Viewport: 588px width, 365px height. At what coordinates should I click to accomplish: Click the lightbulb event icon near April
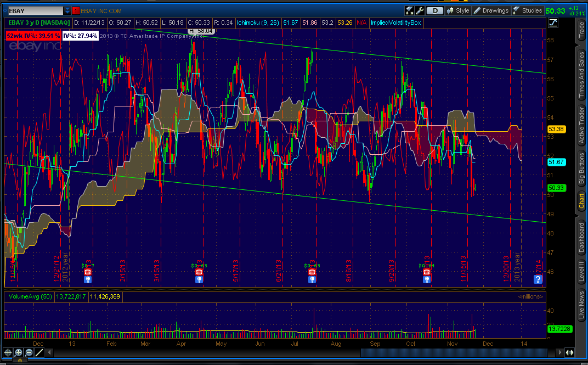(199, 279)
